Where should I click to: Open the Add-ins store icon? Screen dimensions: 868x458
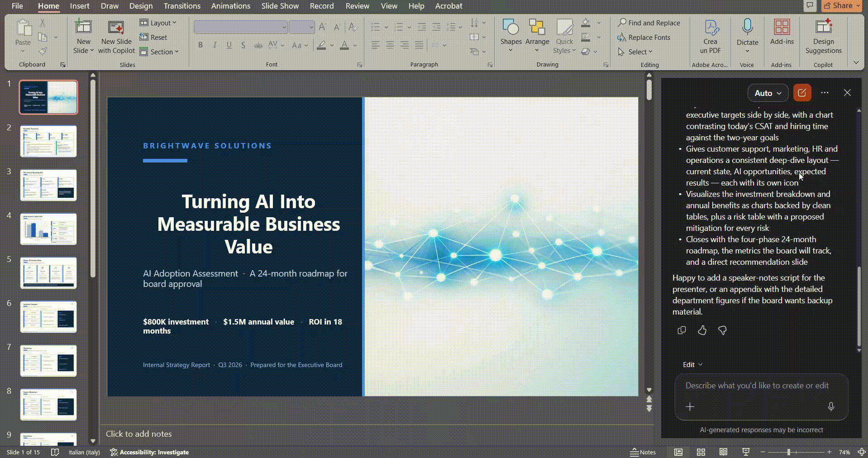782,27
